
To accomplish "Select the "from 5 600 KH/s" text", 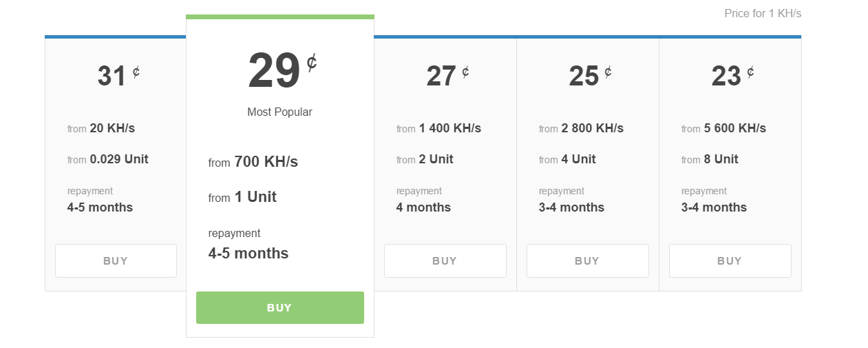I will point(723,128).
